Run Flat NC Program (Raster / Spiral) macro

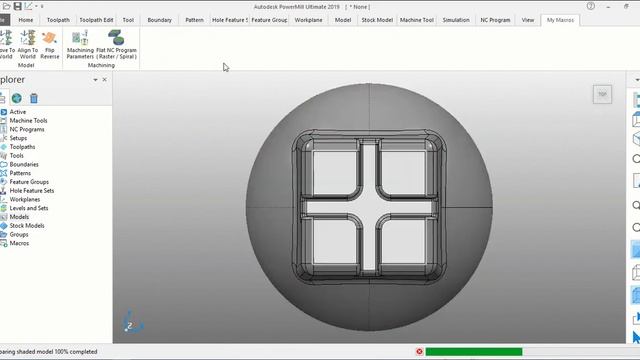coord(116,44)
